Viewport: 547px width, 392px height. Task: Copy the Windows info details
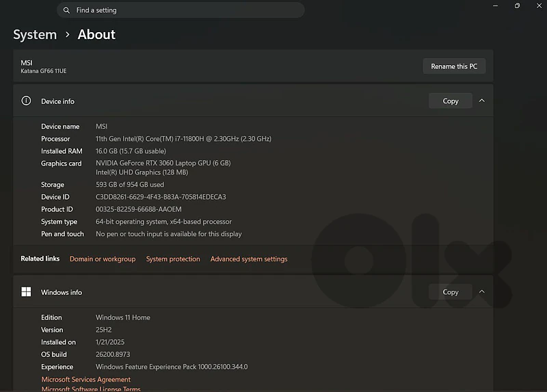[451, 292]
